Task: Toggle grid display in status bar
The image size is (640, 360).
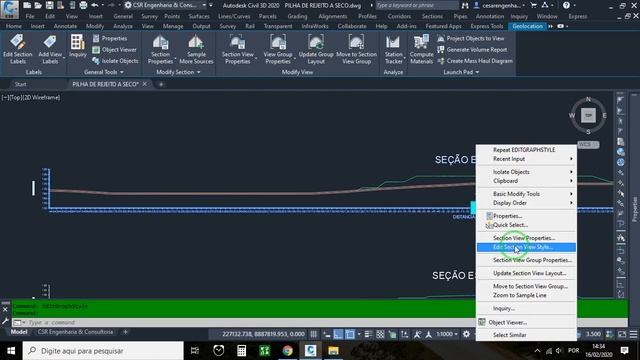Action: coord(313,334)
